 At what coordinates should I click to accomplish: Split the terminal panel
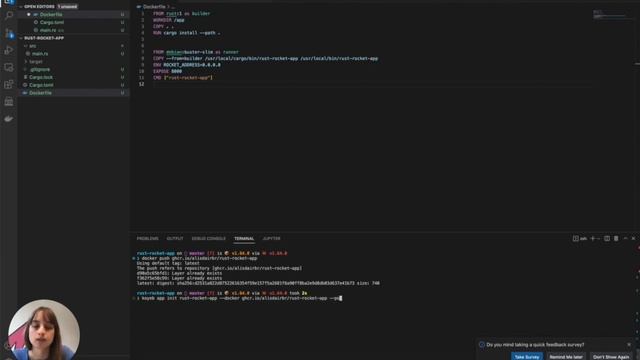pos(607,238)
